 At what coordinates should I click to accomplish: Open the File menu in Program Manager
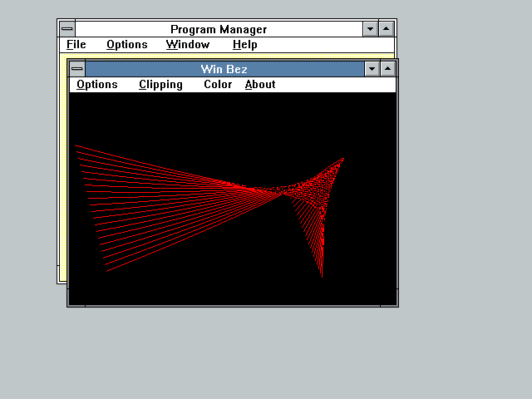(76, 45)
